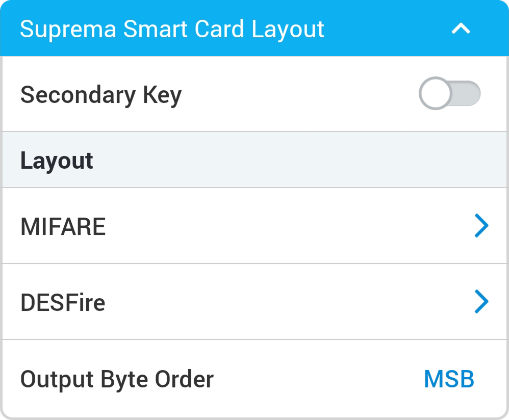Click the DESFire right arrow icon

481,302
